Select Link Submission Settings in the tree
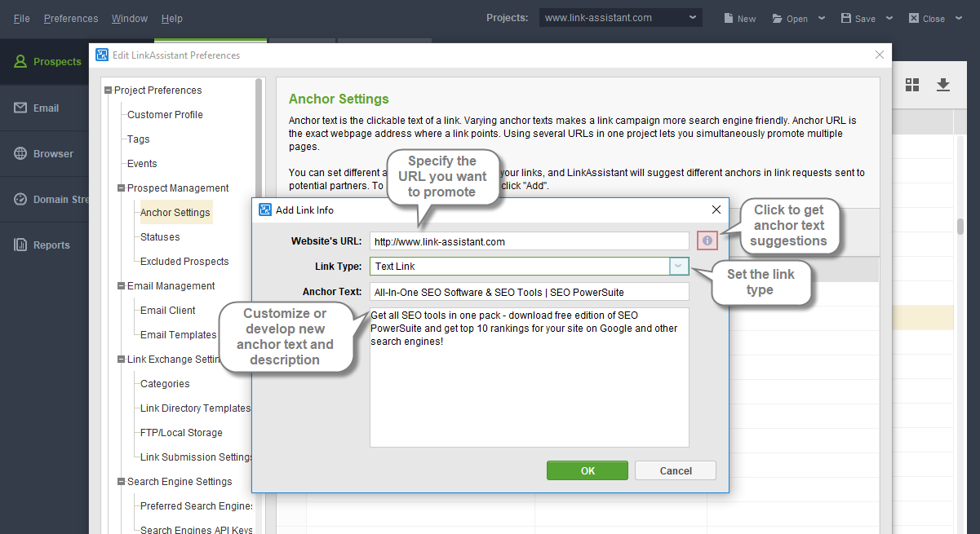 [197, 457]
